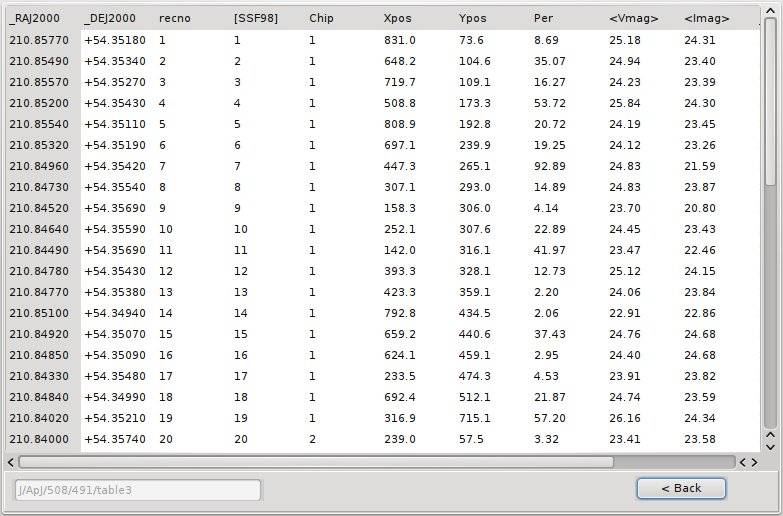Click the Xpos value 508.8
The width and height of the screenshot is (783, 516).
pyautogui.click(x=399, y=103)
